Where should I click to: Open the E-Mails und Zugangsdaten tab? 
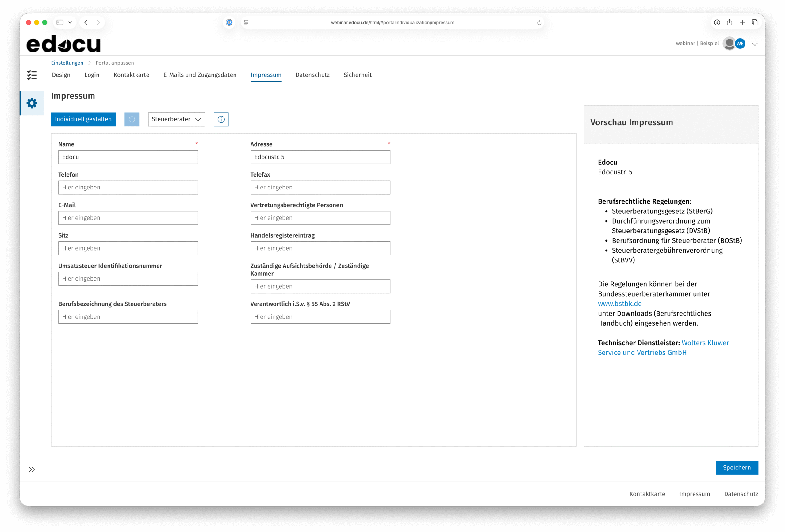tap(200, 75)
